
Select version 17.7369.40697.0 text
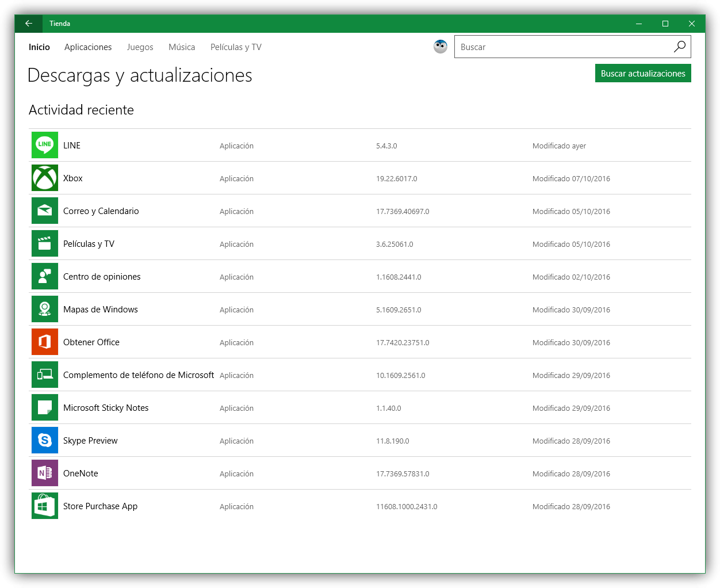(403, 212)
